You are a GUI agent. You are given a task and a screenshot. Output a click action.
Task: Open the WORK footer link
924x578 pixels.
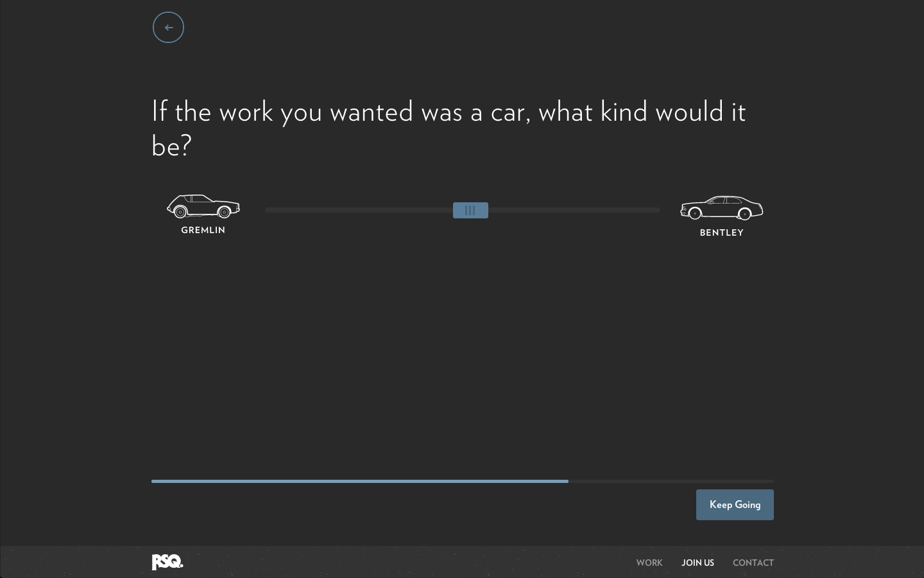pyautogui.click(x=649, y=563)
